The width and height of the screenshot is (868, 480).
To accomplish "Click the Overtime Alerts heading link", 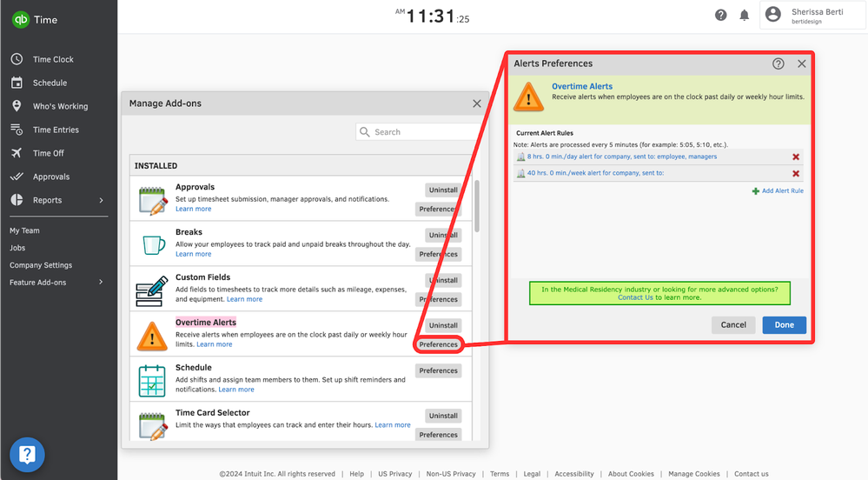I will 582,86.
